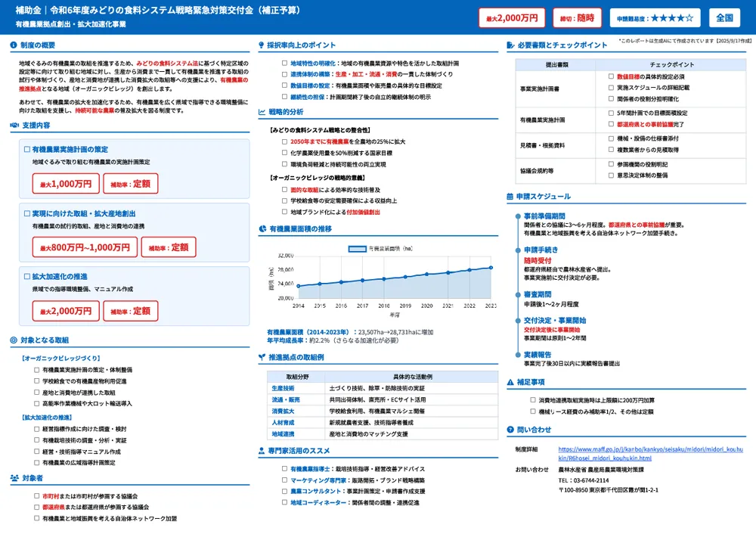Check the 経営・技術指導マニュアル作成 item

(x=35, y=452)
